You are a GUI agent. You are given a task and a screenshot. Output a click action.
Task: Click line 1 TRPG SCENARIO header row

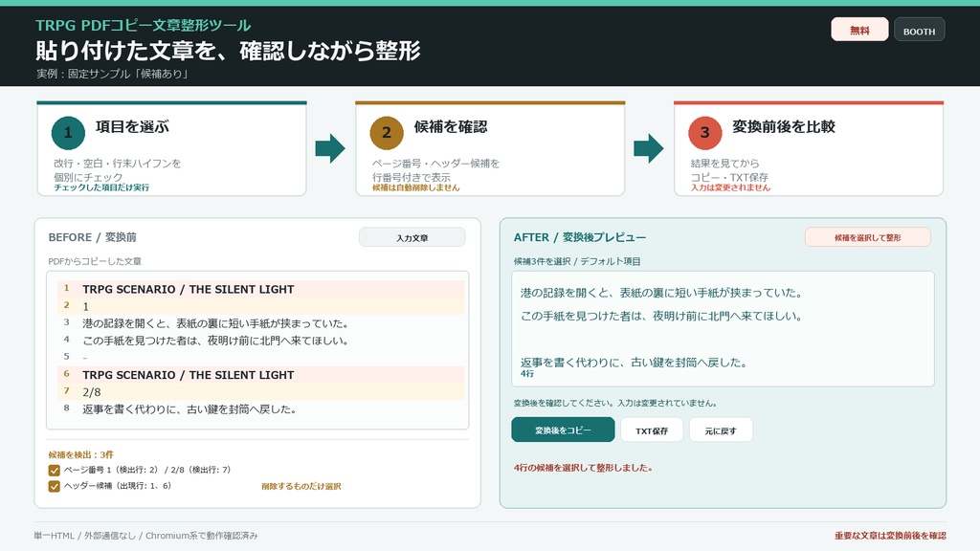coord(261,289)
